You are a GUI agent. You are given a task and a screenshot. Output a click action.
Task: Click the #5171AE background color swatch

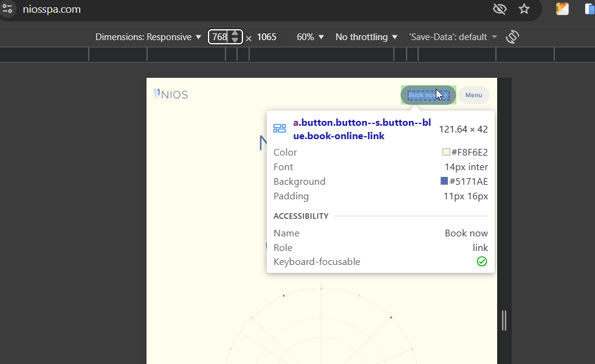coord(444,180)
